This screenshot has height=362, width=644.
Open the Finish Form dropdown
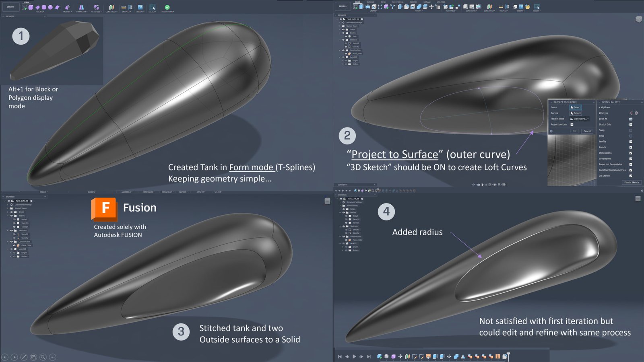pyautogui.click(x=167, y=12)
